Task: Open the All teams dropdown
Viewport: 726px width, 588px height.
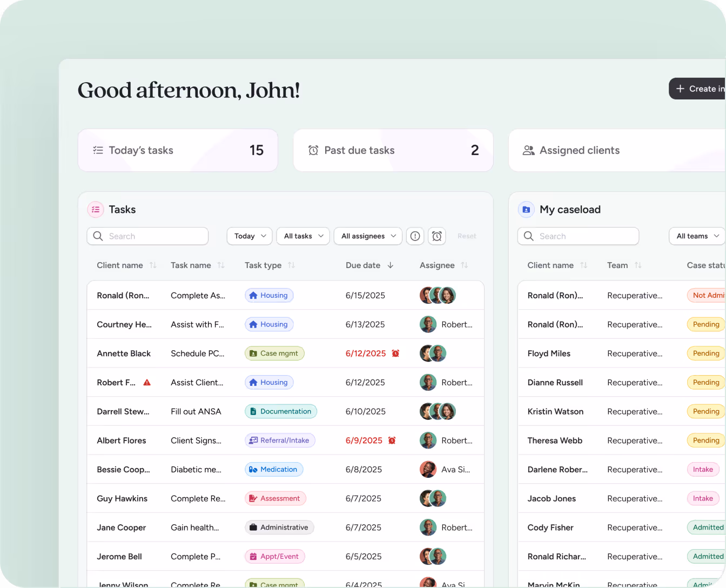Action: tap(696, 236)
